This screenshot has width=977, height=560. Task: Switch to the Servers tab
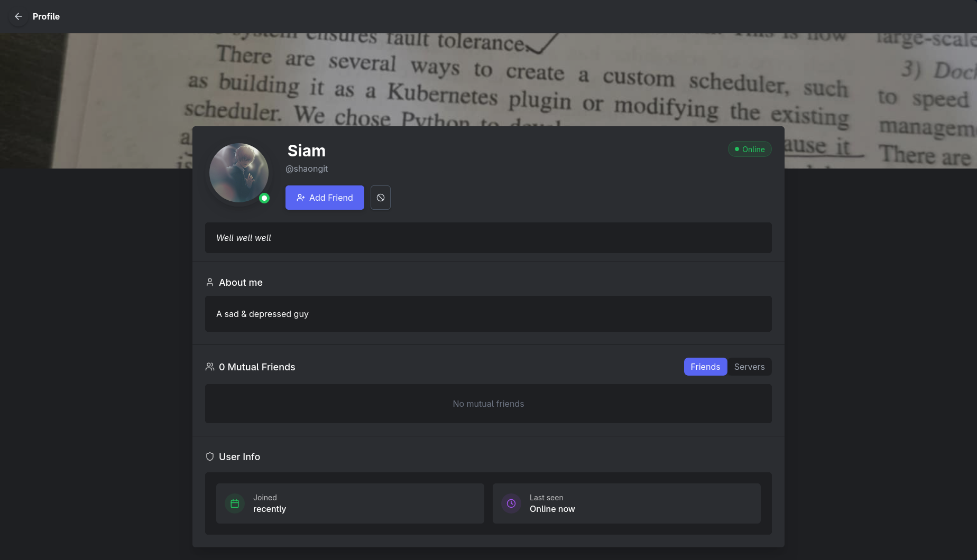749,367
